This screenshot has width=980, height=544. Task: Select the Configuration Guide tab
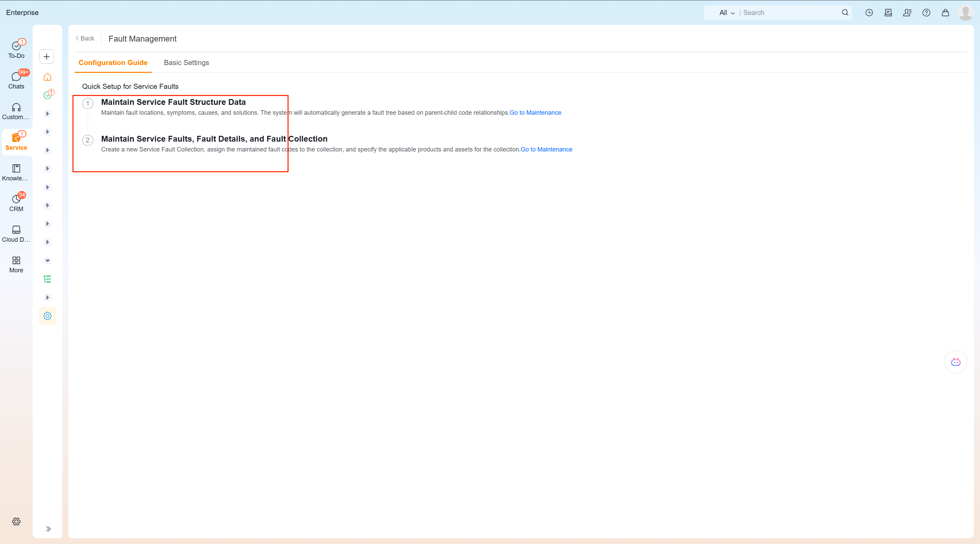[x=113, y=63]
